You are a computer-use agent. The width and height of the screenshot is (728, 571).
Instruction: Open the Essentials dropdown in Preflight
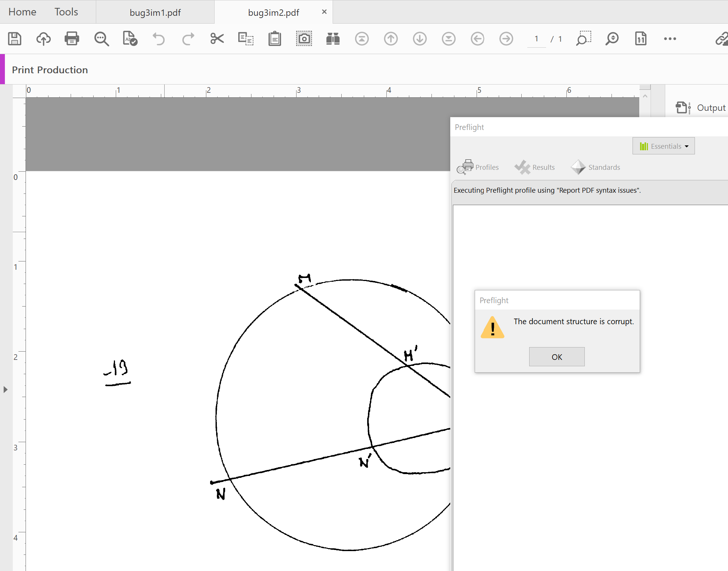coord(663,146)
